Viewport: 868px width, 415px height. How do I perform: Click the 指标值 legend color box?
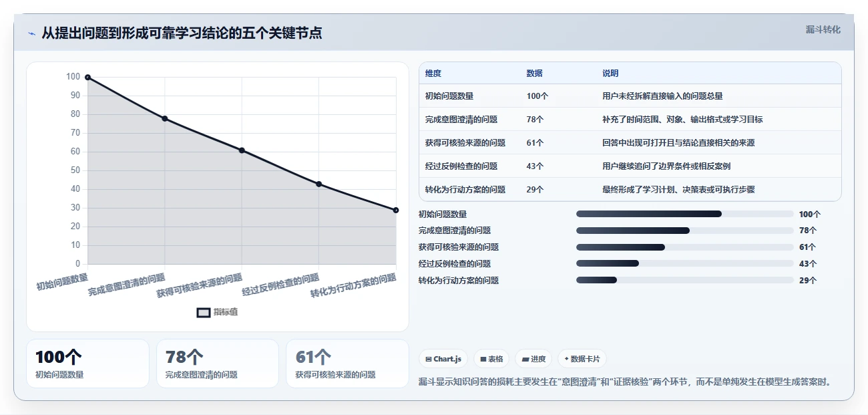click(x=204, y=313)
